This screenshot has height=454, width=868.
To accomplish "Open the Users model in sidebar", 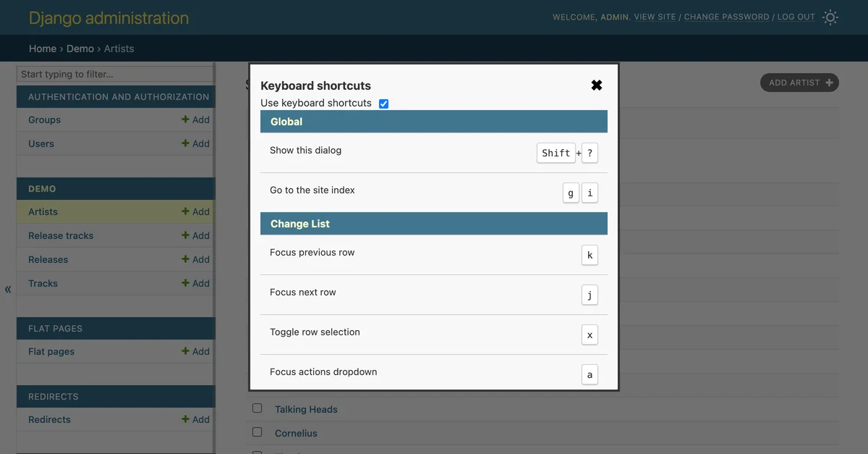I will [x=41, y=143].
